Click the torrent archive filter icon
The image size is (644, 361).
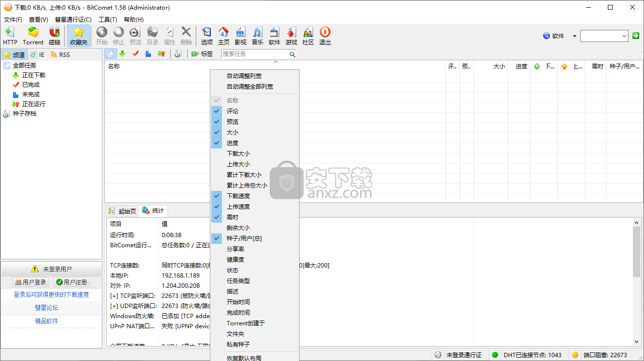pos(178,54)
